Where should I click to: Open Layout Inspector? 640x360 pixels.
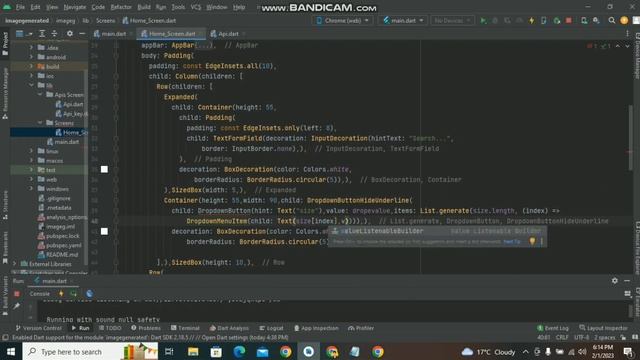pyautogui.click(x=603, y=328)
